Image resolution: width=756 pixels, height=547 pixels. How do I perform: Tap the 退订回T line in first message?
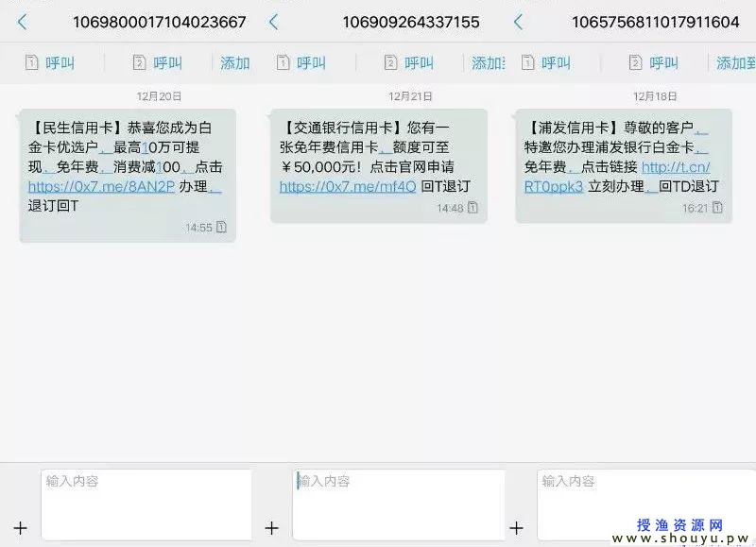pyautogui.click(x=53, y=206)
